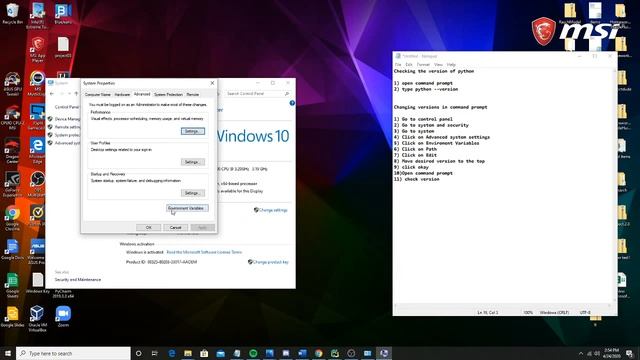Open the GeForce Experience desktop shortcut
640x360 pixels.
12,184
